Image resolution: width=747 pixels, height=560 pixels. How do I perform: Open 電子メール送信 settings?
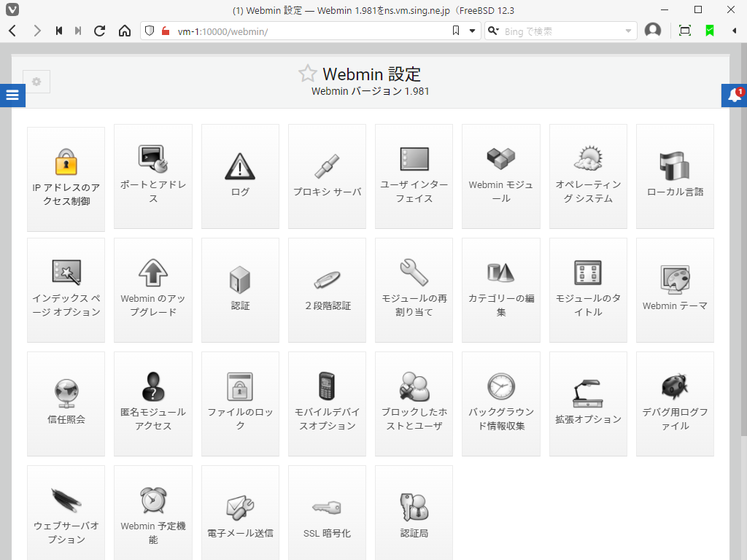pos(240,513)
